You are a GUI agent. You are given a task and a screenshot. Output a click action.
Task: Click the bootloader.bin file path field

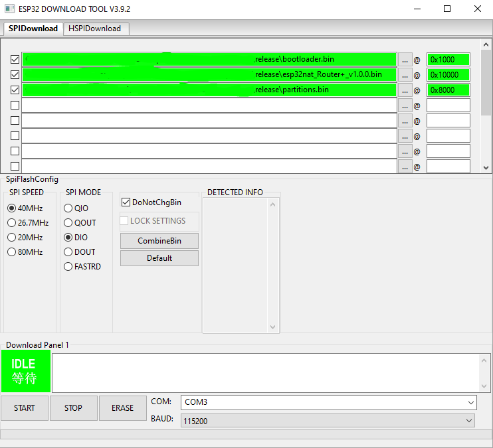[209, 59]
